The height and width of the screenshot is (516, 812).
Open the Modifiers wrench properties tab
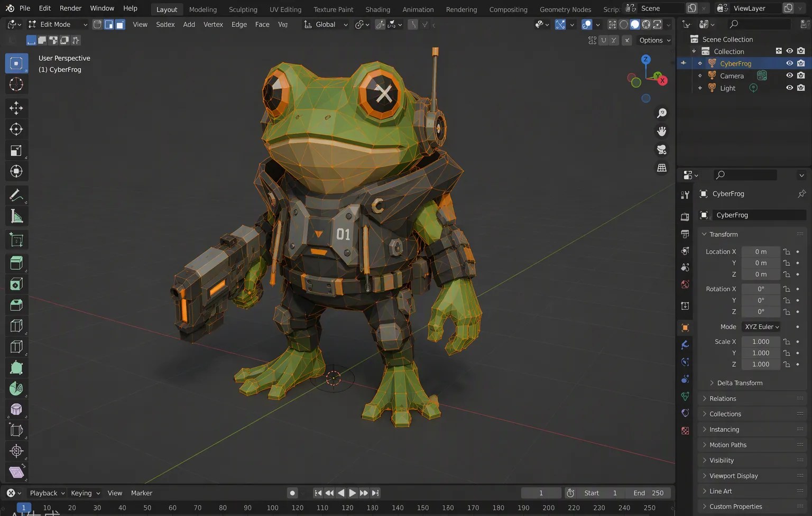pyautogui.click(x=685, y=345)
